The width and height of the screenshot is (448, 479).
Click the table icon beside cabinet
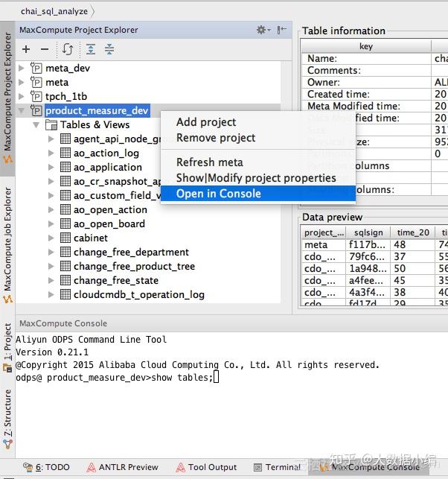[65, 238]
